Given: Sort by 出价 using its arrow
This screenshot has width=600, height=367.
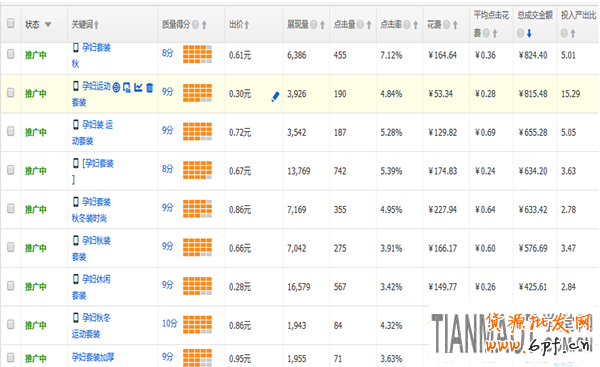Looking at the screenshot, I should pos(247,25).
